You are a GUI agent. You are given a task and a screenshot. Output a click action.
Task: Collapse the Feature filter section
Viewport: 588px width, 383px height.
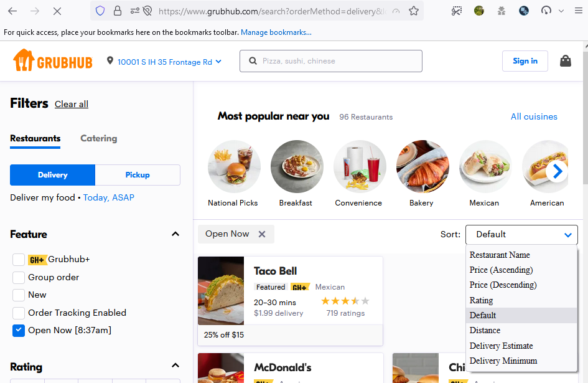[x=175, y=234]
